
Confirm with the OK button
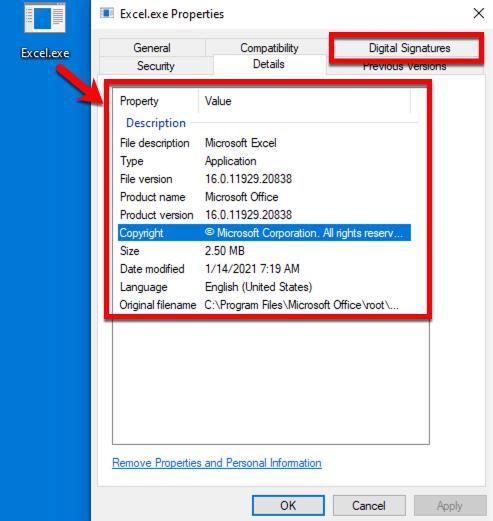click(288, 505)
